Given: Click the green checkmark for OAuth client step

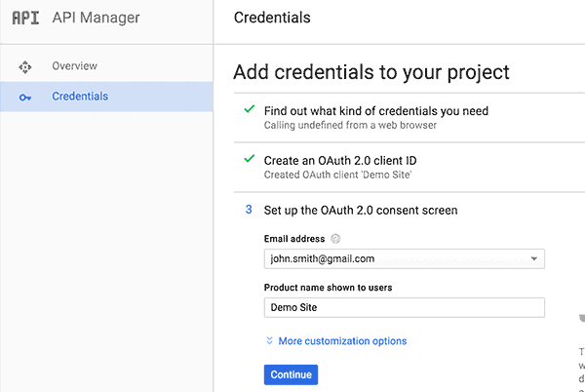Looking at the screenshot, I should coord(250,160).
